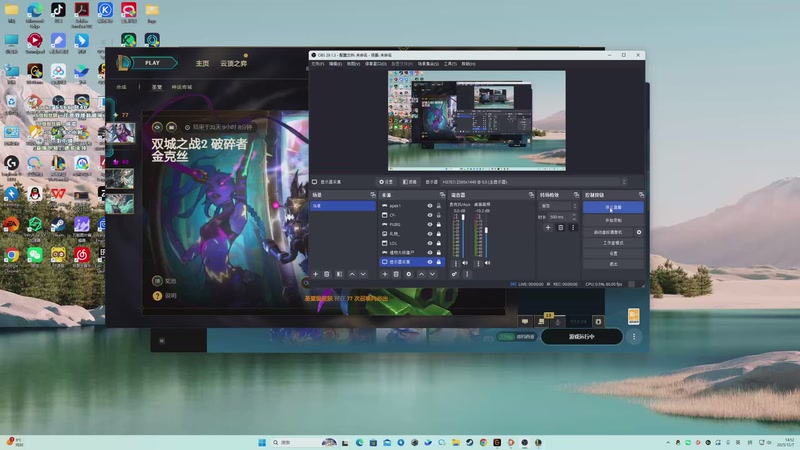Open source properties gear in Sources toolbar
800x450 pixels.
[x=409, y=274]
